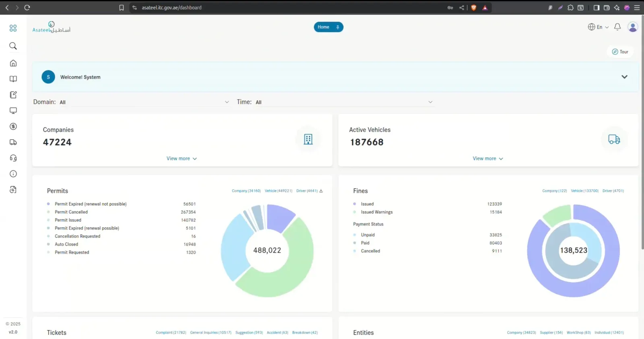Open the edit note sidebar icon

point(13,95)
